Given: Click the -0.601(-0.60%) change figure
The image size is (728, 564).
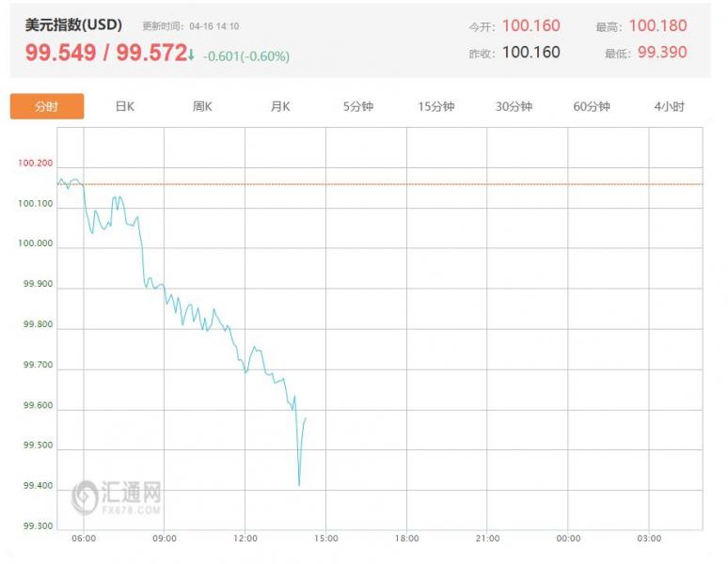Looking at the screenshot, I should 246,56.
